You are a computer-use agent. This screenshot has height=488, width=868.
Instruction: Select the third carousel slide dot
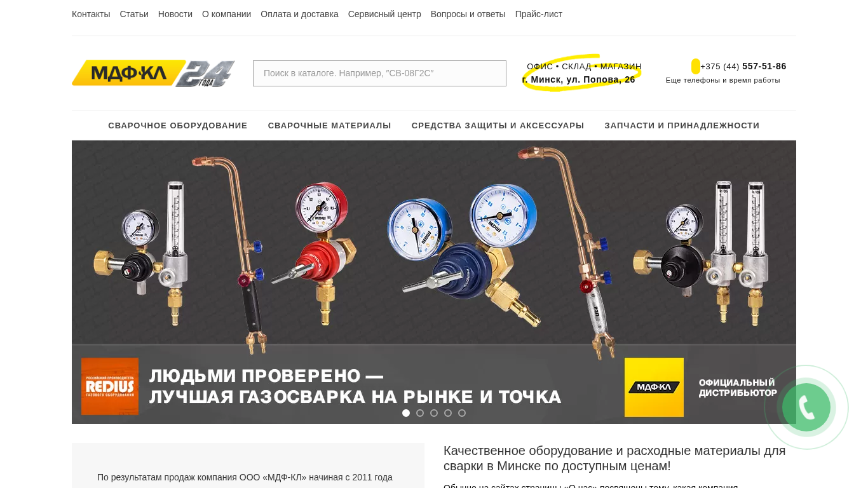[434, 413]
